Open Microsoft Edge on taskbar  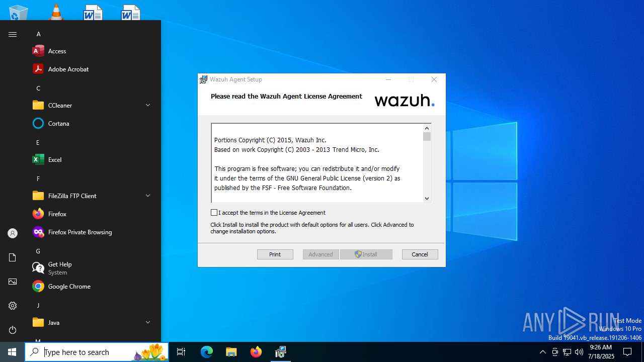point(207,352)
